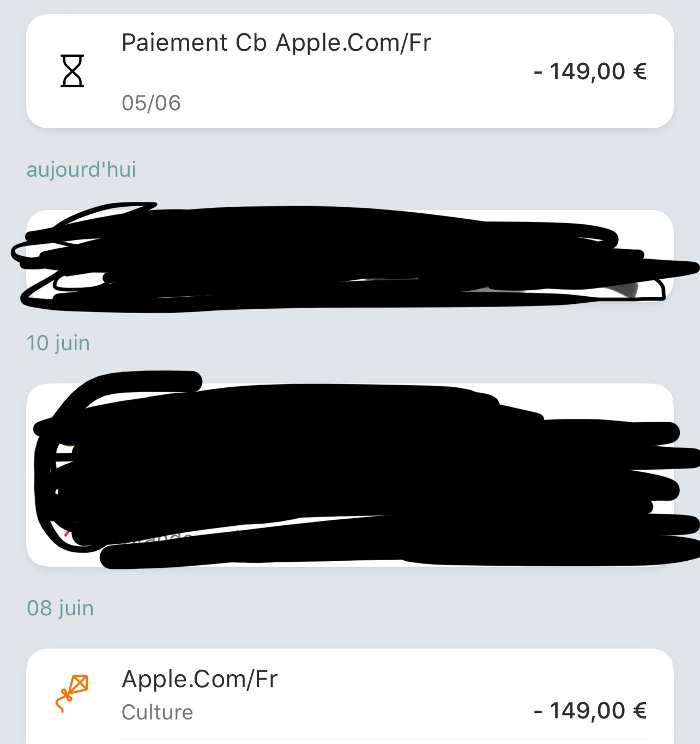The height and width of the screenshot is (744, 700).
Task: Tap the 'Culture' category label
Action: tap(157, 712)
